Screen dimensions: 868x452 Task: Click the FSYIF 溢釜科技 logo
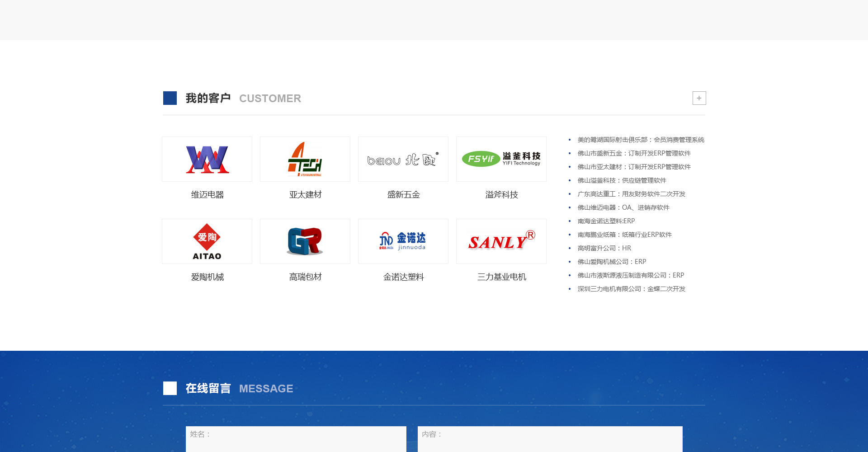click(501, 159)
